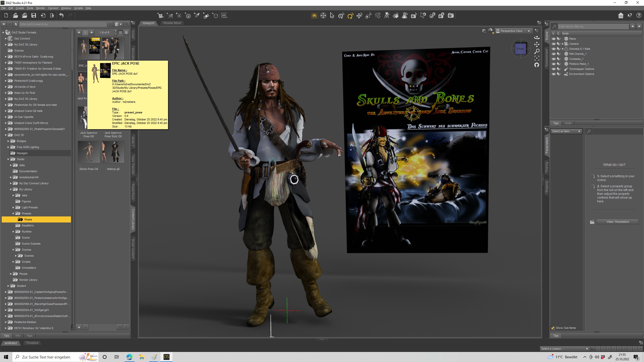Save the scene with the floppy disk icon
The image size is (644, 362).
tap(33, 16)
